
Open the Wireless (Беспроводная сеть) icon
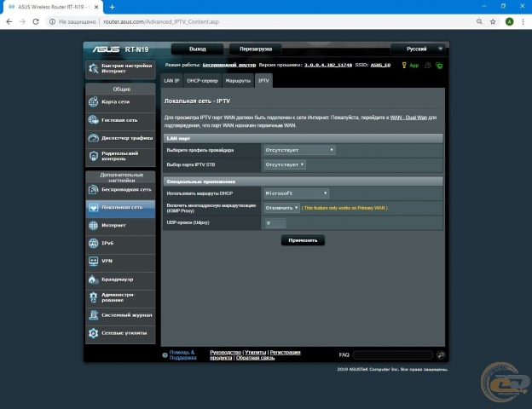coord(93,189)
